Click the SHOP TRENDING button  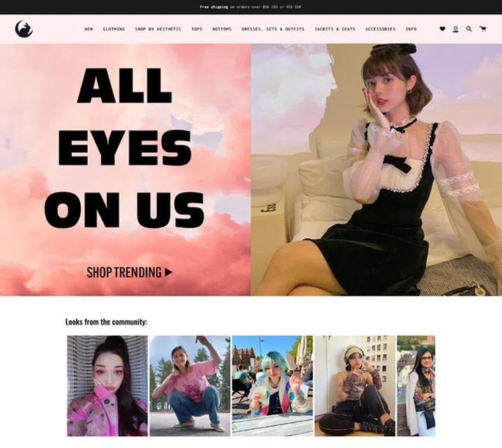click(x=129, y=272)
